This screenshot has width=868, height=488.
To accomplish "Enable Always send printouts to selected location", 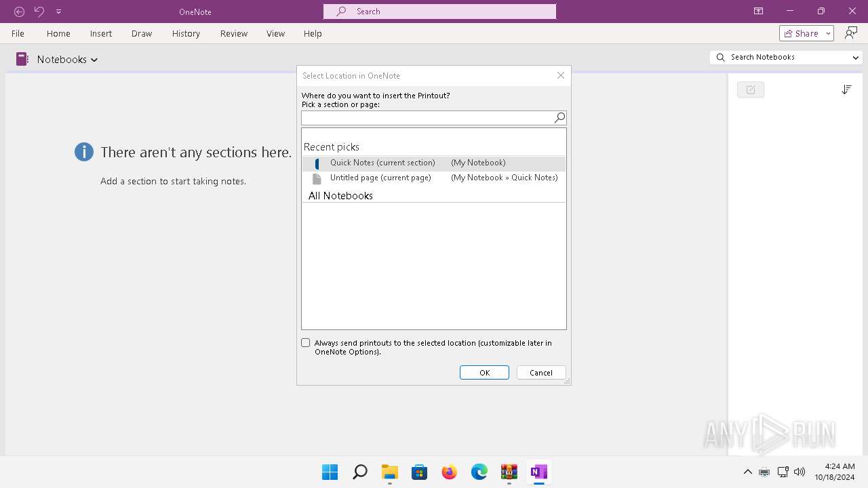I will coord(306,343).
